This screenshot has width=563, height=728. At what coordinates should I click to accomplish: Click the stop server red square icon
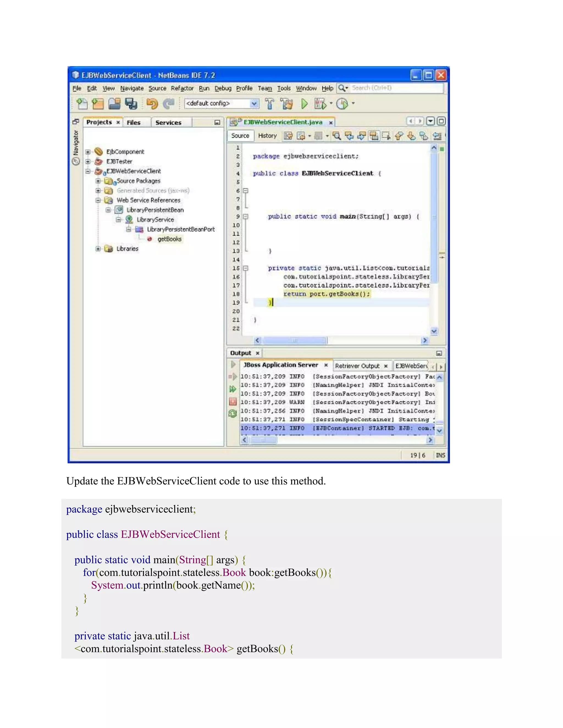pos(233,402)
